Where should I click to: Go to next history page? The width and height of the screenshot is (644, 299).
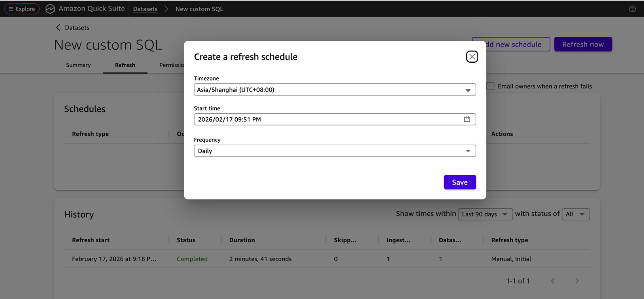coord(577,281)
